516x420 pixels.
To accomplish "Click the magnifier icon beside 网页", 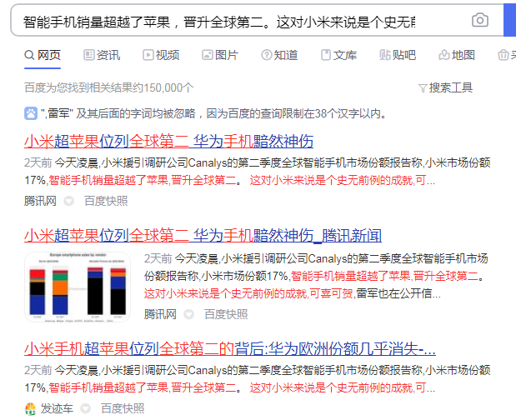I will (29, 55).
